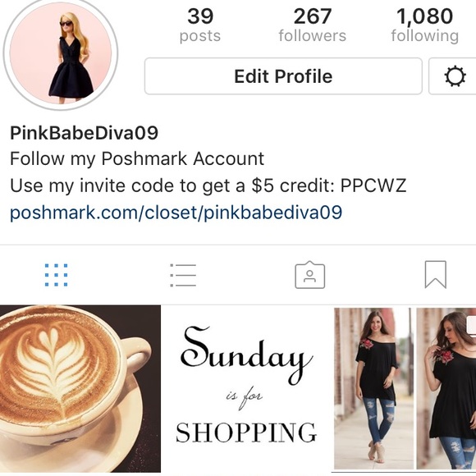Tap the Follow my Poshmark Account bio line
The width and height of the screenshot is (476, 476).
click(137, 159)
